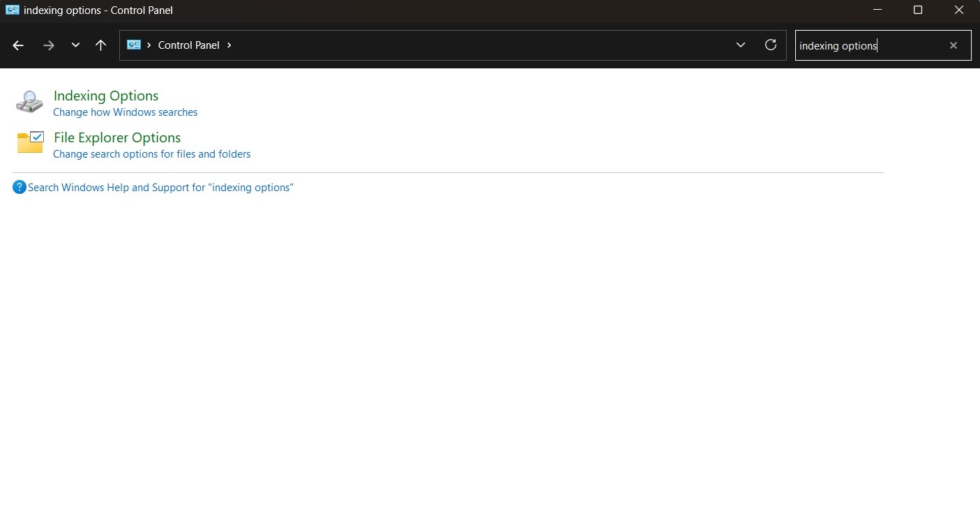Open the address bar history dropdown
The image size is (980, 505).
(x=741, y=45)
